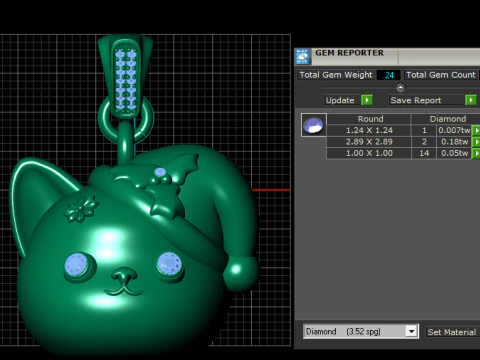480x360 pixels.
Task: Click the Gem Reporter panel icon
Action: point(303,57)
